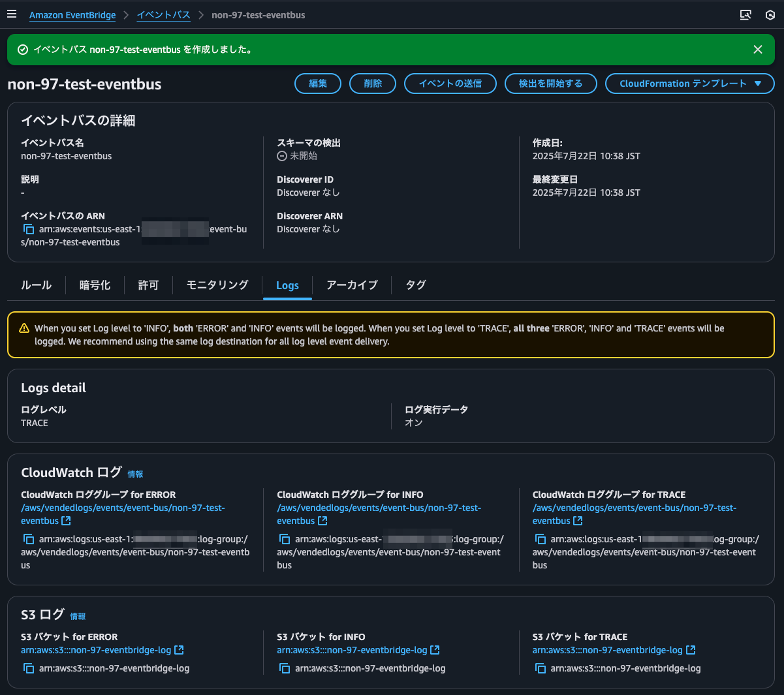784x695 pixels.
Task: Click external link icon of INFO log group
Action: [x=322, y=521]
